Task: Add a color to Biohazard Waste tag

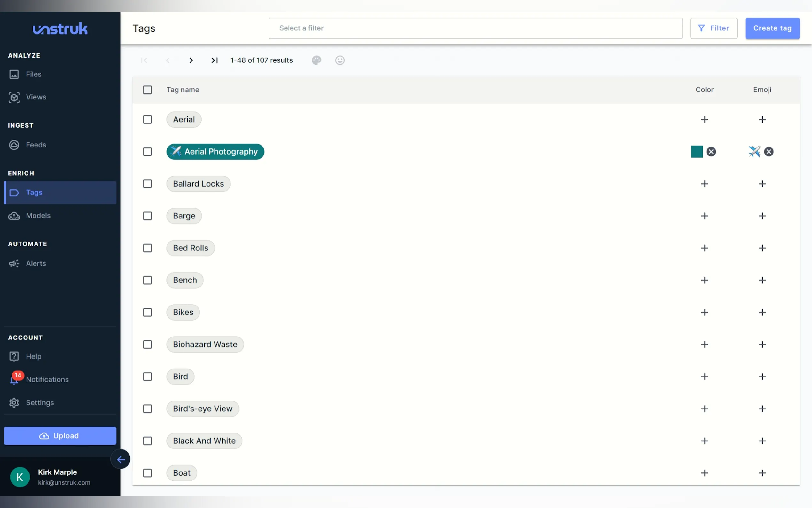Action: pos(704,345)
